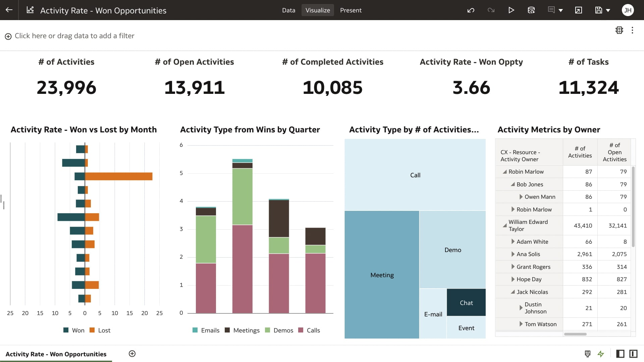Click the canvas style brush icon

point(587,354)
